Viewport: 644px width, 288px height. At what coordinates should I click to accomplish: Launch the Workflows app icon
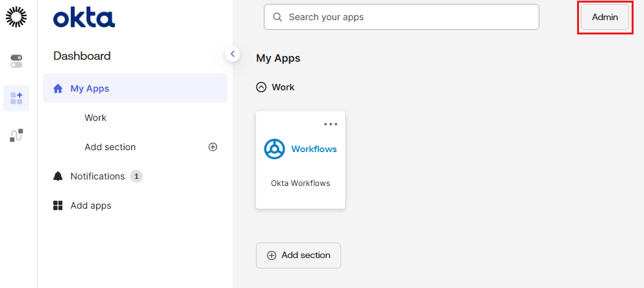(x=274, y=149)
